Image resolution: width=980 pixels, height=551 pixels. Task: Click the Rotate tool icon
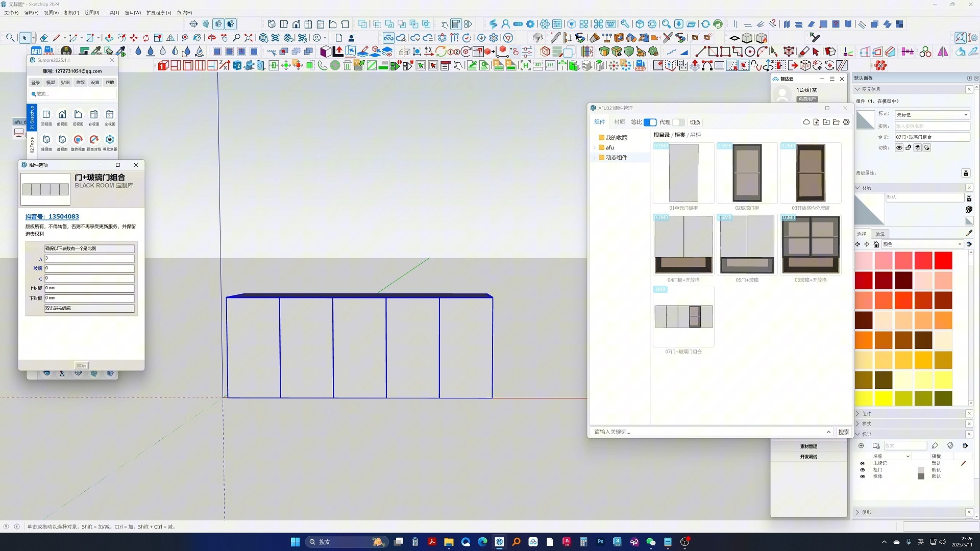click(x=146, y=38)
